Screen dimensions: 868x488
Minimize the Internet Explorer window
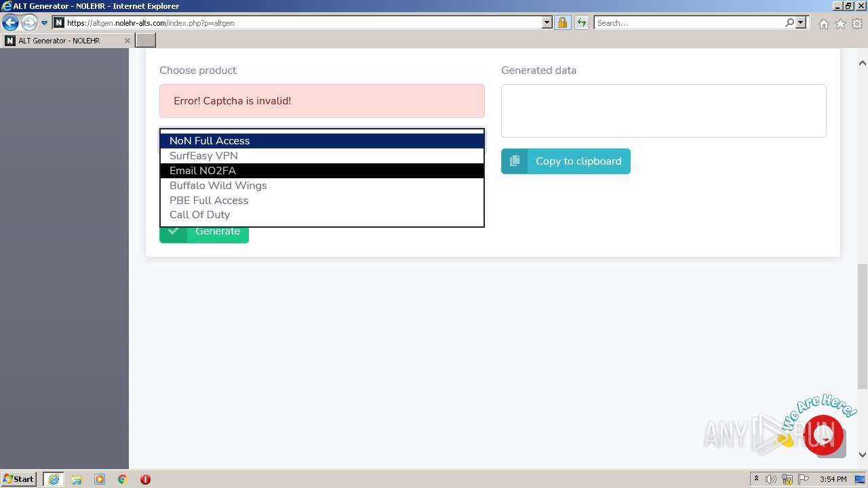coord(837,6)
